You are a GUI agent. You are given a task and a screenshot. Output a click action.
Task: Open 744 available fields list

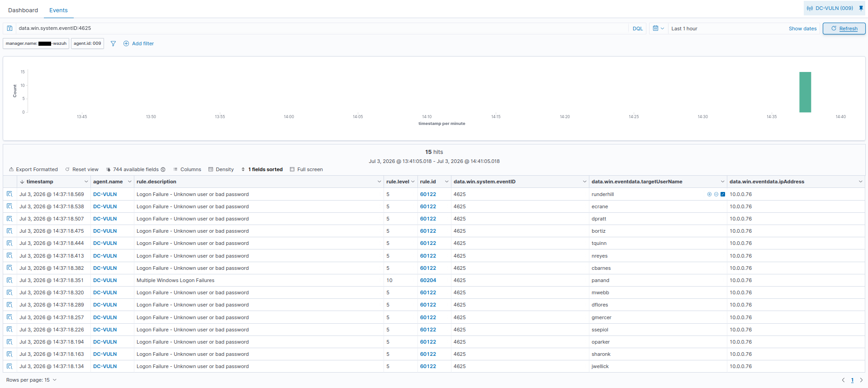[135, 169]
